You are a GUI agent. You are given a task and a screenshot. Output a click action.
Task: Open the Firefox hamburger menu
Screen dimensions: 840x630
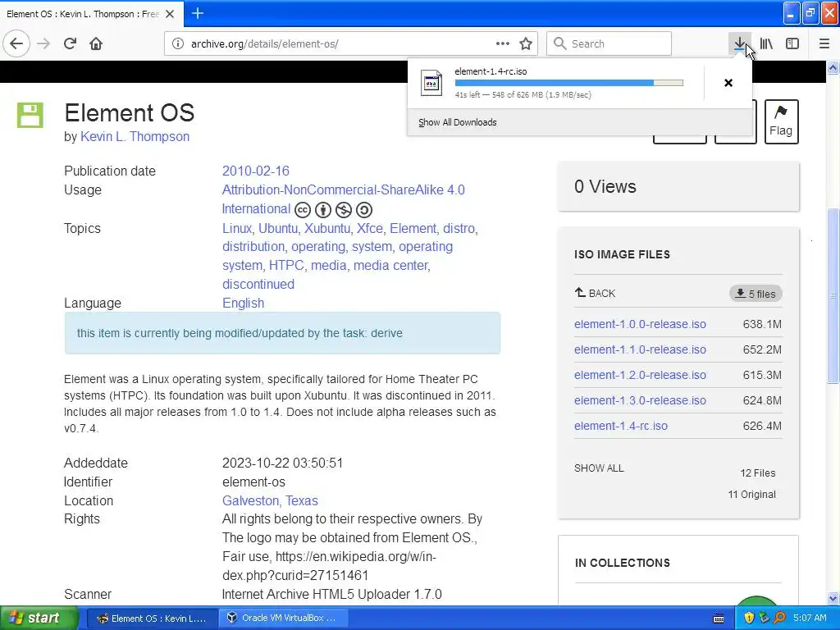point(824,43)
